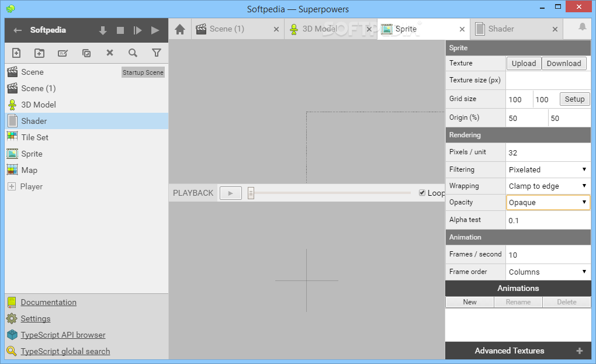Expand the Advanced Textures section
The height and width of the screenshot is (364, 596).
518,351
